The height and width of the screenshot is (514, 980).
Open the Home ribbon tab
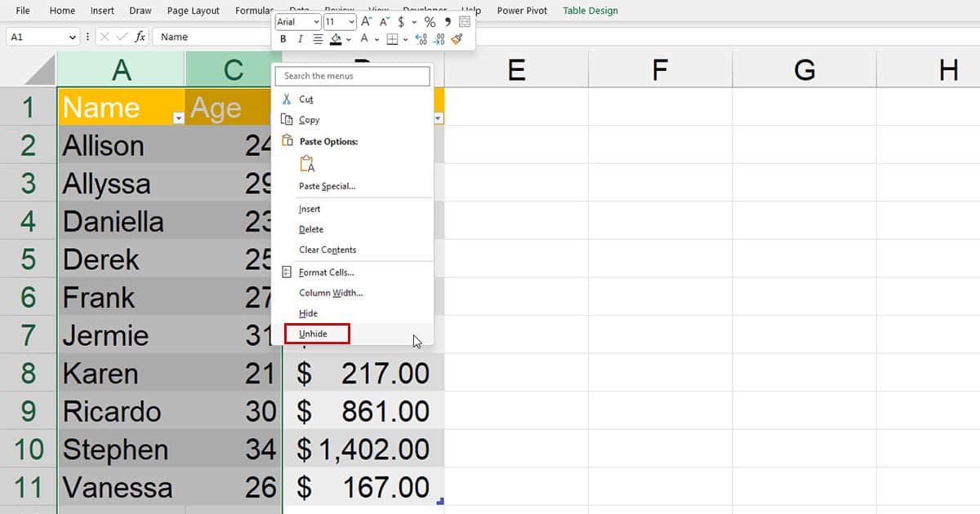(x=62, y=11)
